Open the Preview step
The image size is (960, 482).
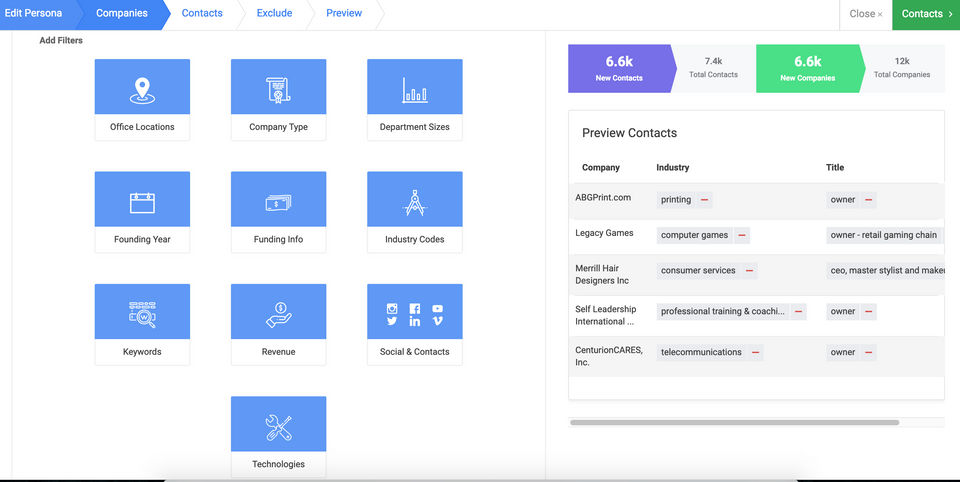pyautogui.click(x=344, y=13)
